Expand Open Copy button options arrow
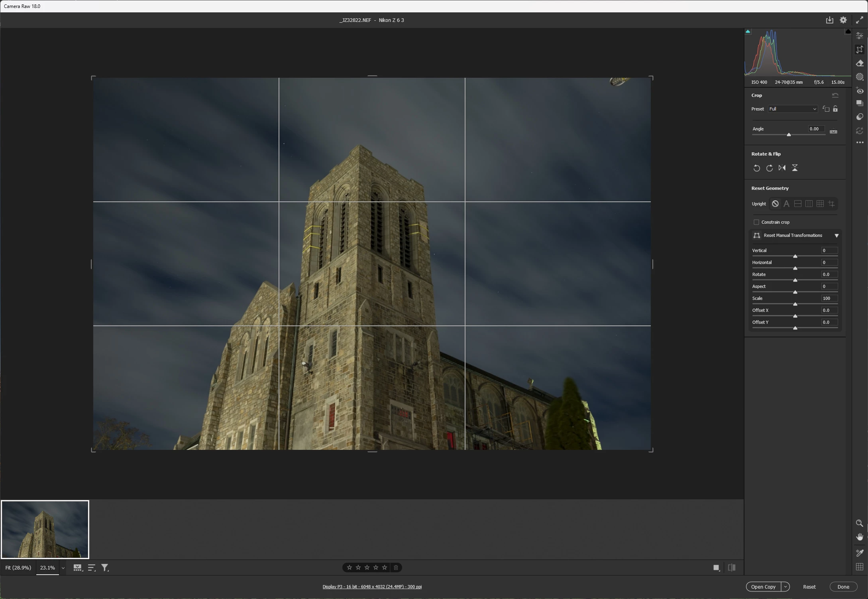 point(785,587)
